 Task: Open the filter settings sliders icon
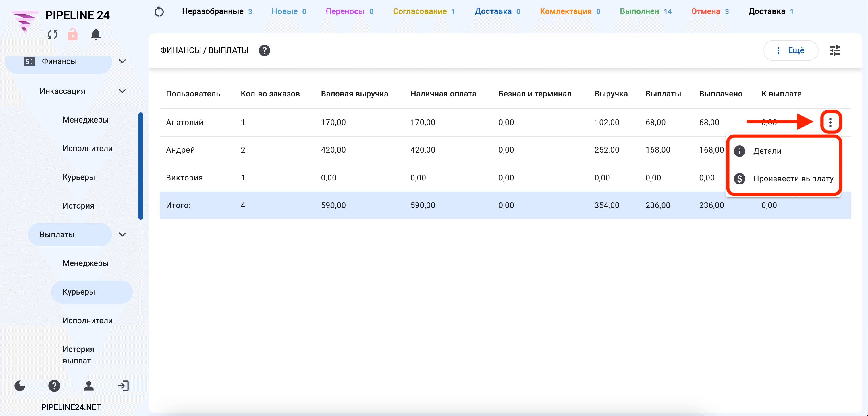click(x=834, y=50)
